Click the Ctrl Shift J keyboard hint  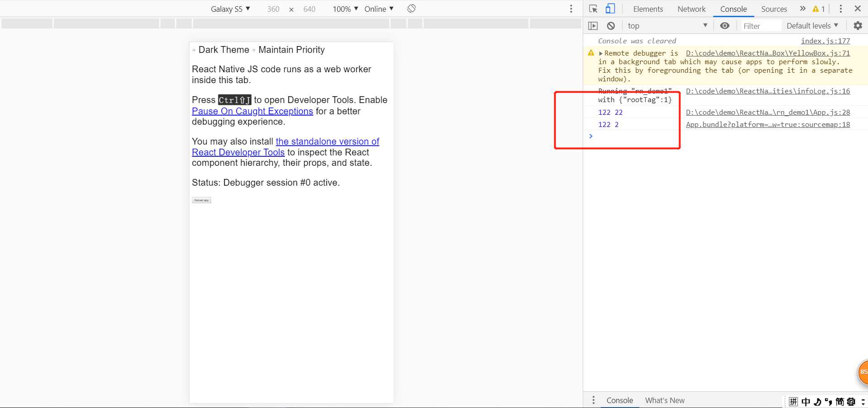(x=235, y=100)
